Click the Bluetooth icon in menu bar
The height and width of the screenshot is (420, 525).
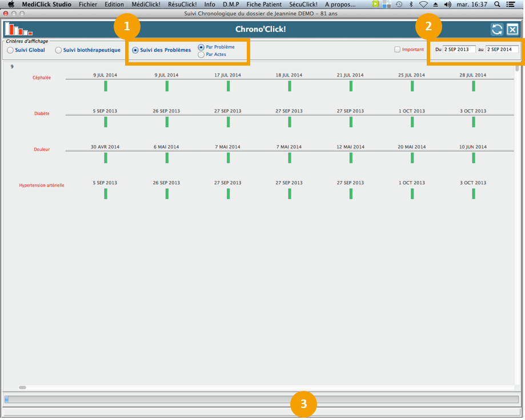[x=411, y=4]
